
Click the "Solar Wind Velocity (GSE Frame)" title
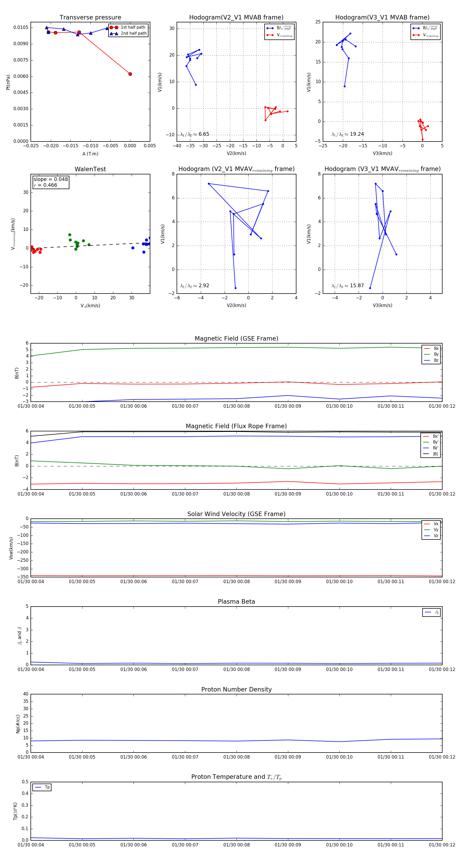point(236,514)
